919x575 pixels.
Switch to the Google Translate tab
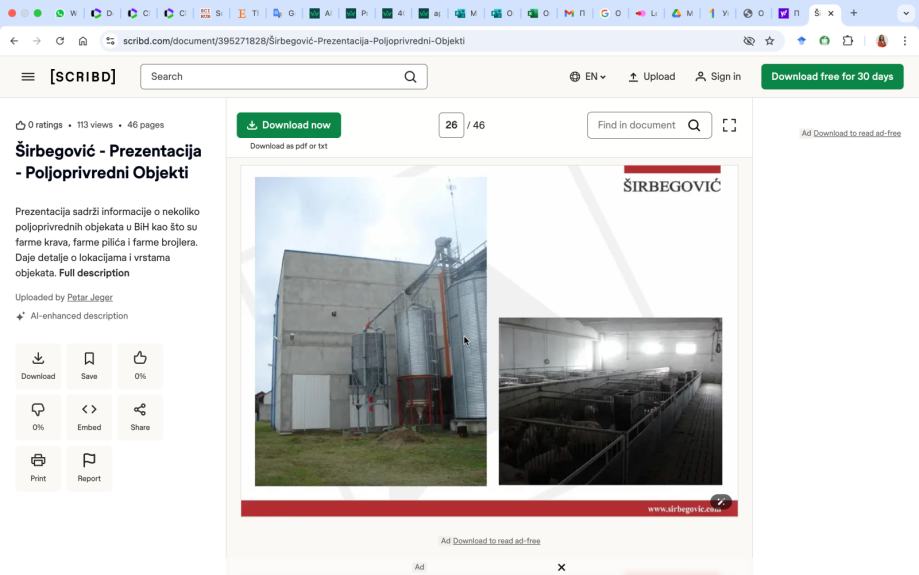click(x=284, y=13)
